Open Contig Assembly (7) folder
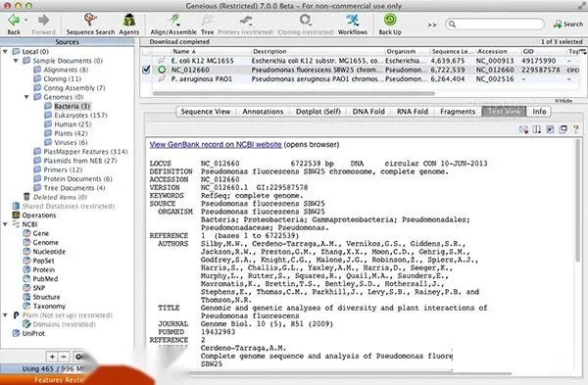The height and width of the screenshot is (385, 588). tap(70, 88)
